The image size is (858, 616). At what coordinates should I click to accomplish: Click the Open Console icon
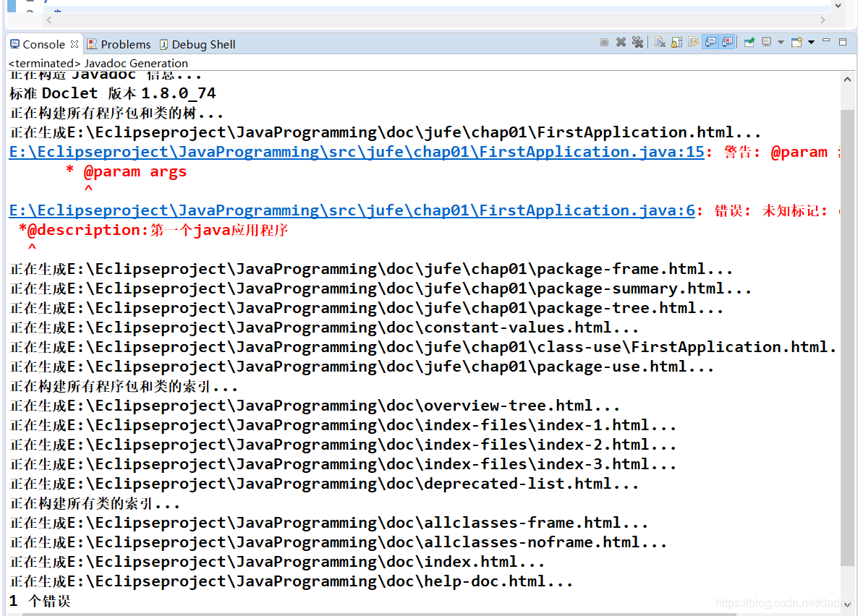tap(797, 42)
